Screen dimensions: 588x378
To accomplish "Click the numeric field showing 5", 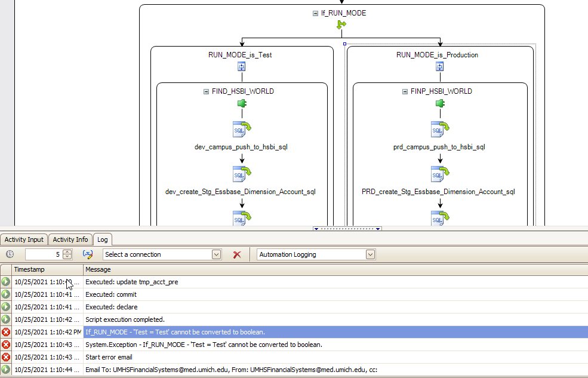I will coord(43,254).
